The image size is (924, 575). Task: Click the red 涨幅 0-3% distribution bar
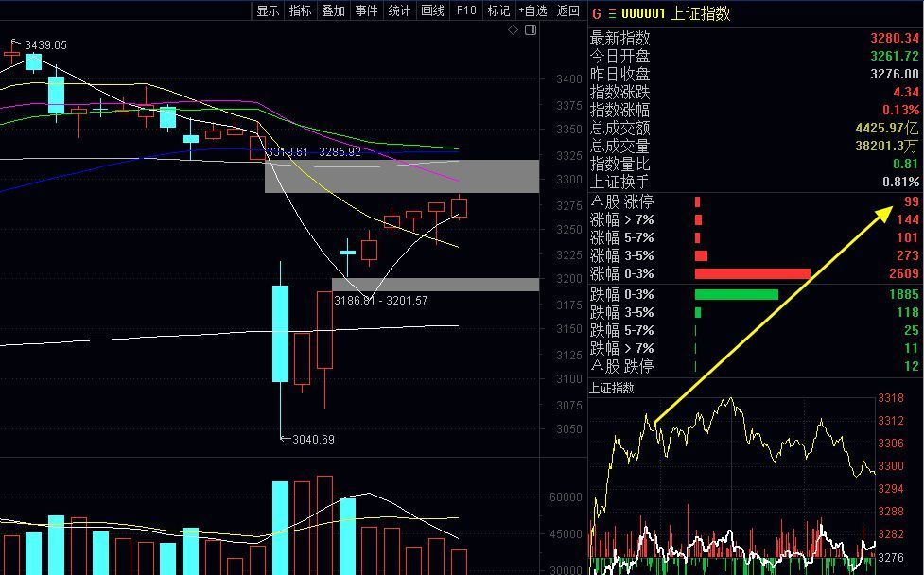point(752,273)
